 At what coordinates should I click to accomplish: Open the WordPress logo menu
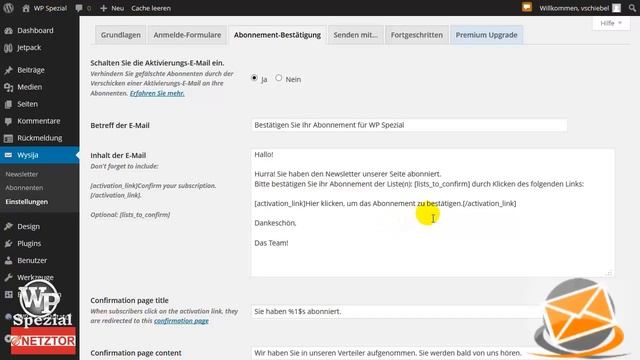(x=8, y=8)
